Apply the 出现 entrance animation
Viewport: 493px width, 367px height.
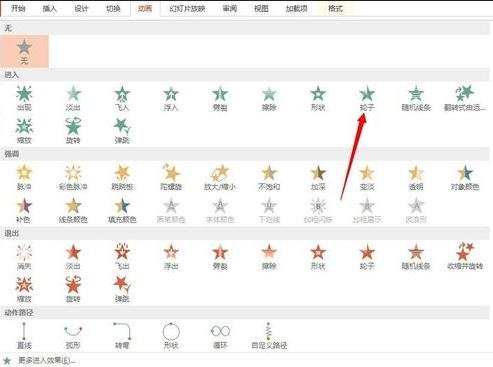tap(24, 98)
